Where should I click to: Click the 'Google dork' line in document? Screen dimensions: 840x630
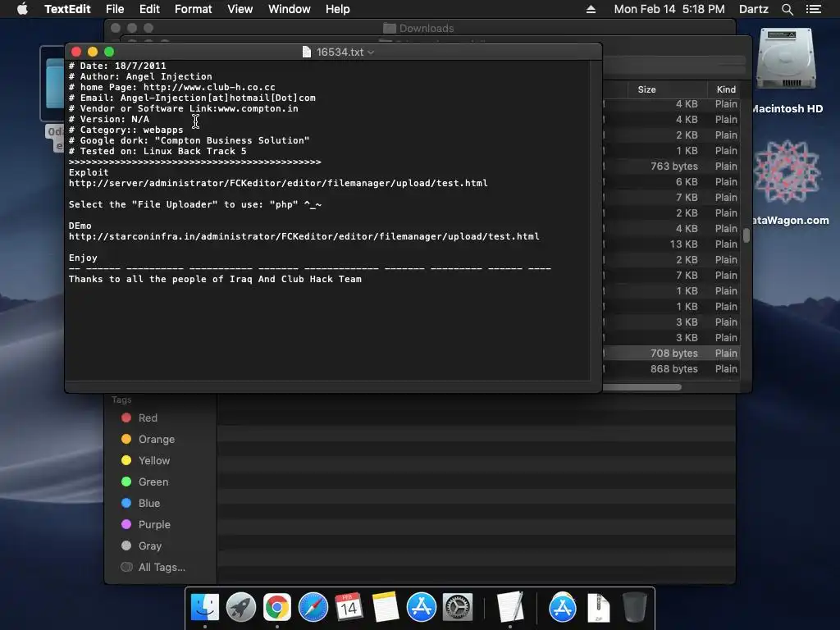pyautogui.click(x=189, y=140)
